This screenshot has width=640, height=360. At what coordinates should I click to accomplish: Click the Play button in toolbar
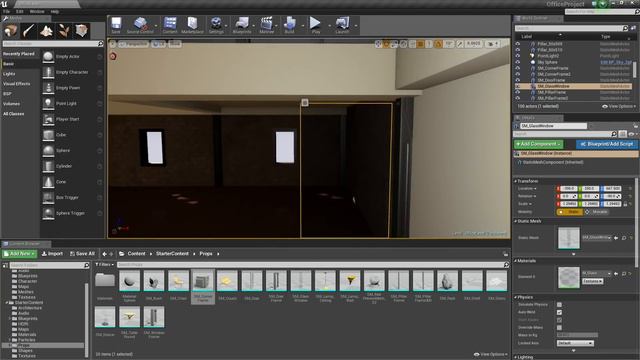pyautogui.click(x=316, y=25)
